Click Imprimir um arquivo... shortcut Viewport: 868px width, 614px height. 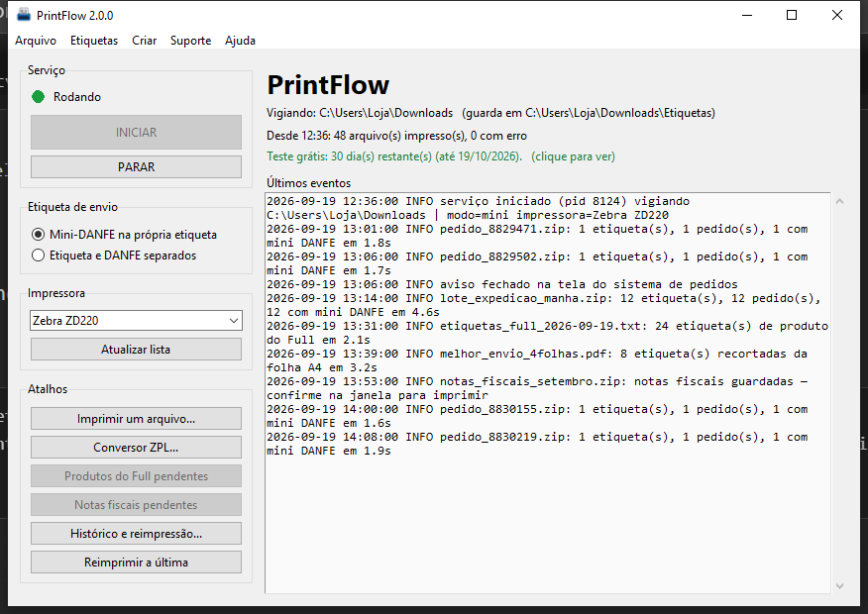136,419
